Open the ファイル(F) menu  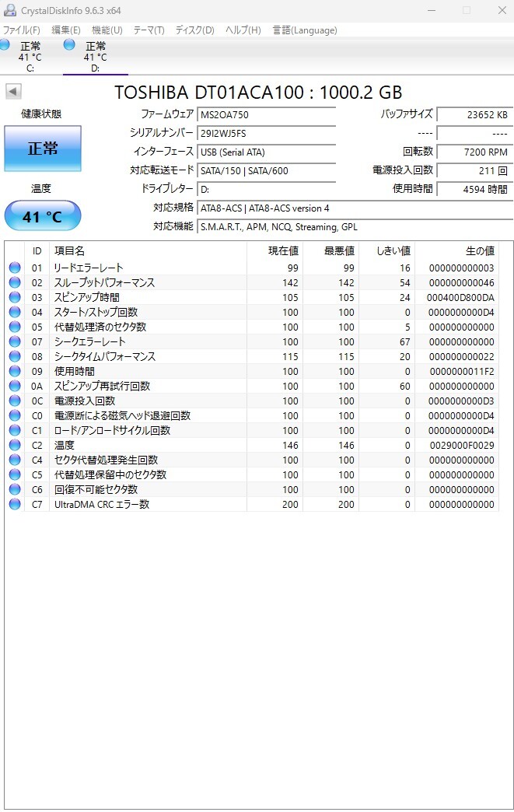(21, 30)
